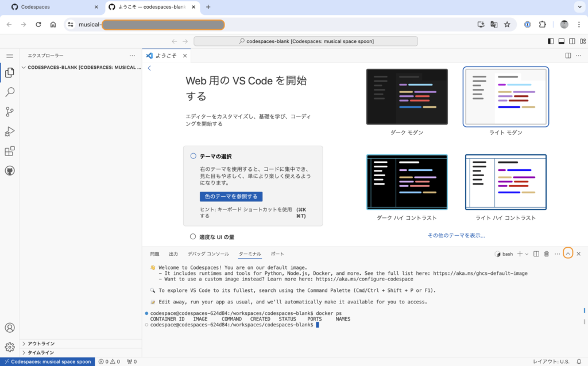Choose the ダーク ハイ コントラスト theme preview
Screen dimensions: 588x366
click(407, 182)
